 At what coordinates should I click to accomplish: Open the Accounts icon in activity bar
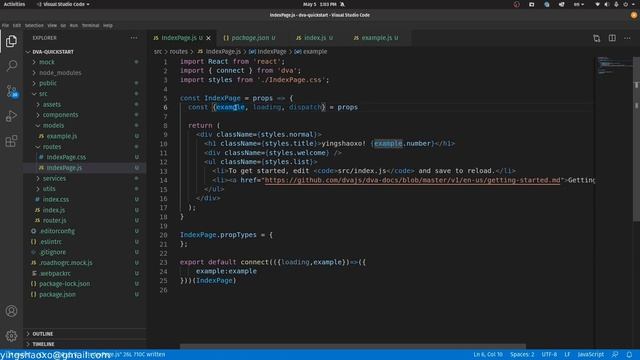[x=11, y=311]
